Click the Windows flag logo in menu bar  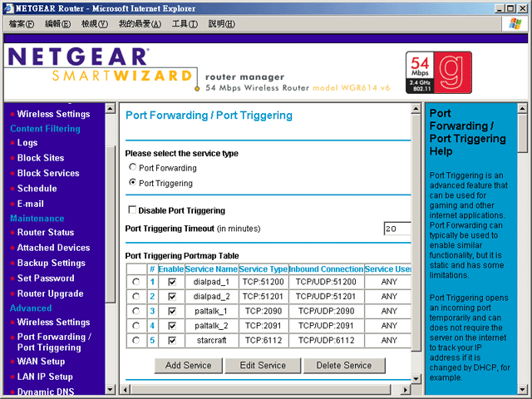[515, 24]
